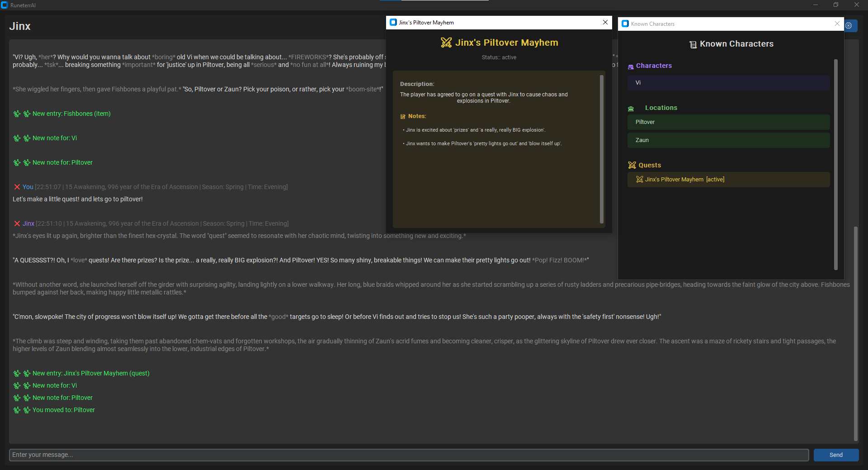Click the RuneterrAI app icon in title bar

(5, 5)
